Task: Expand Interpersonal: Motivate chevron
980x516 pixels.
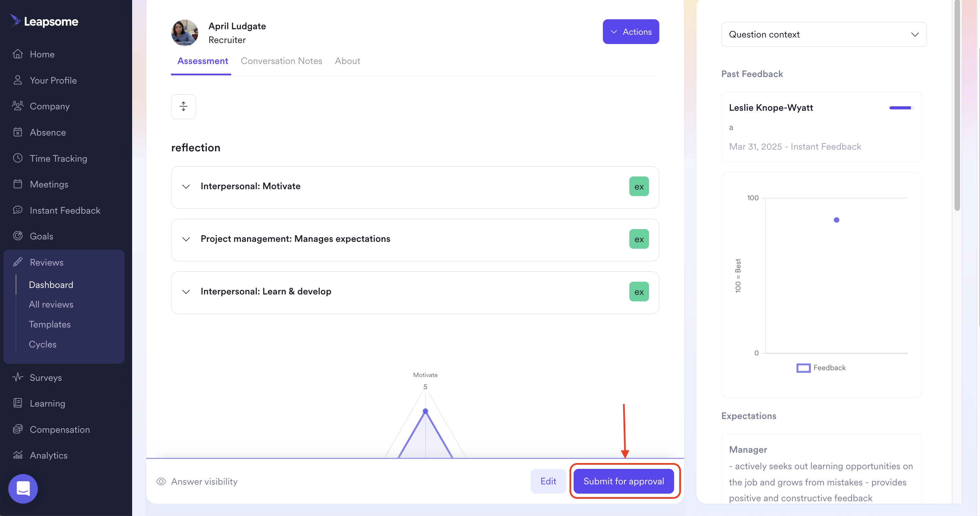Action: (x=186, y=186)
